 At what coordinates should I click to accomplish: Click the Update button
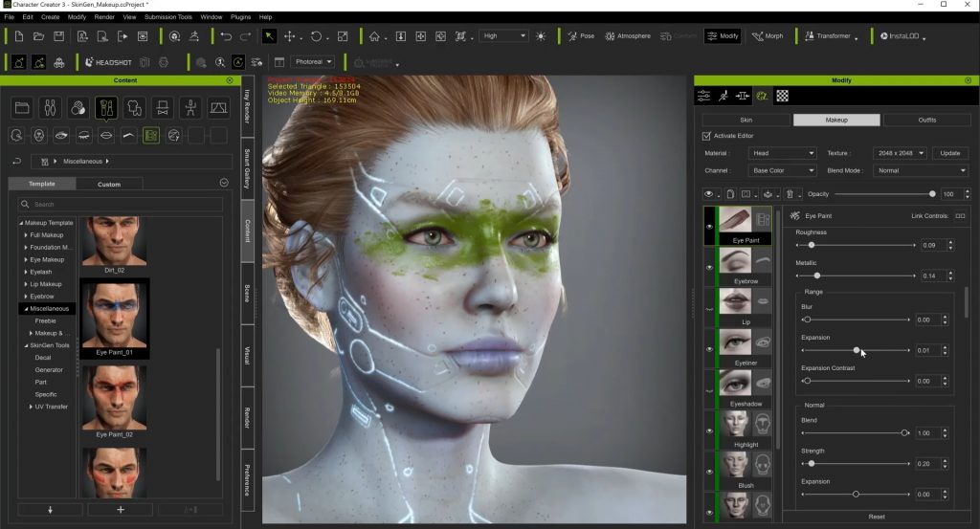click(x=950, y=153)
